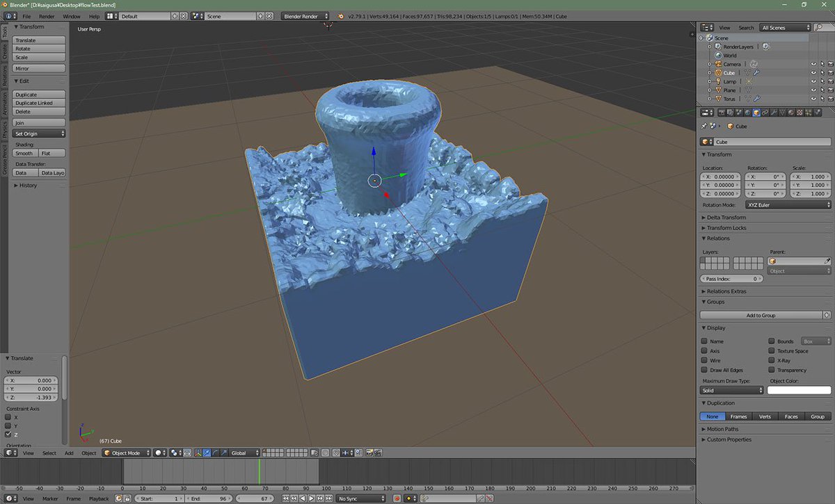This screenshot has height=504, width=835.
Task: Play the animation forward
Action: (x=312, y=498)
